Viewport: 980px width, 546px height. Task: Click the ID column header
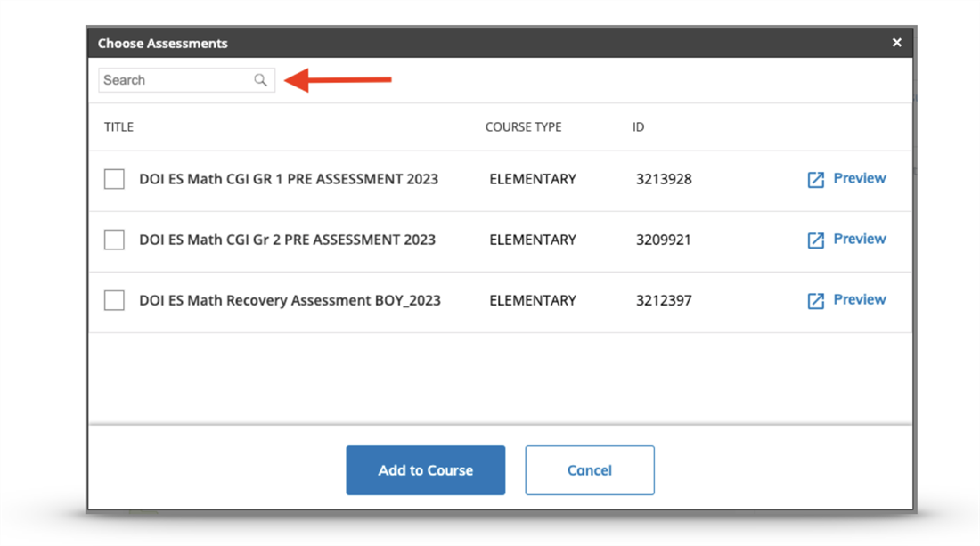pos(638,127)
